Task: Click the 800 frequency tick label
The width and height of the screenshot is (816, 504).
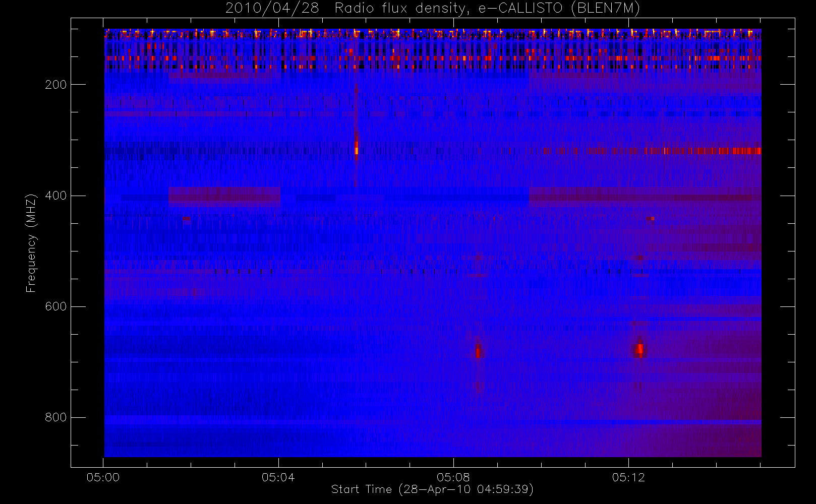Action: [x=56, y=417]
